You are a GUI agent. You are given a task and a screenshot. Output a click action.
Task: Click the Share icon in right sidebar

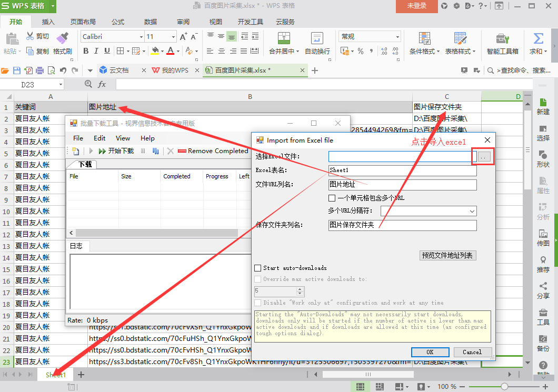point(543,286)
